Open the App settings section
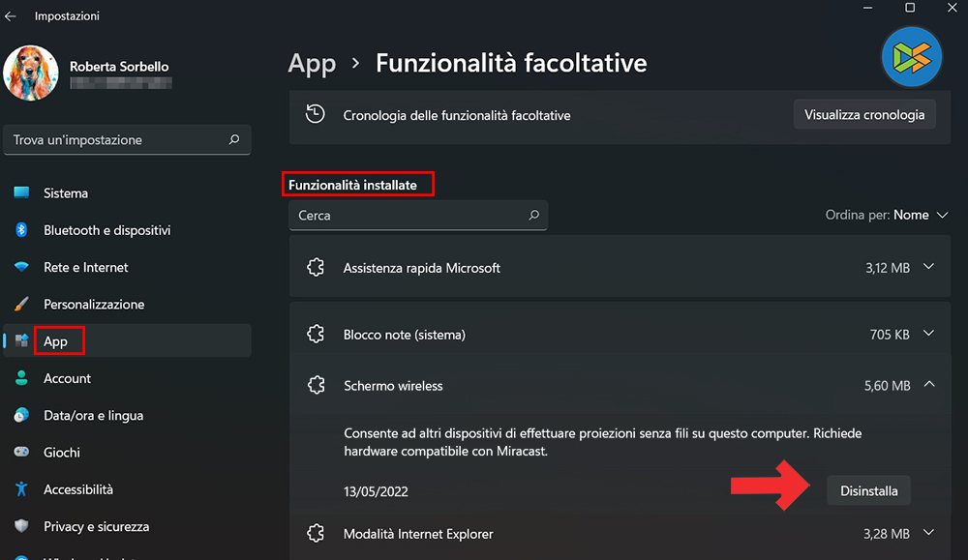Image resolution: width=968 pixels, height=560 pixels. coord(56,341)
